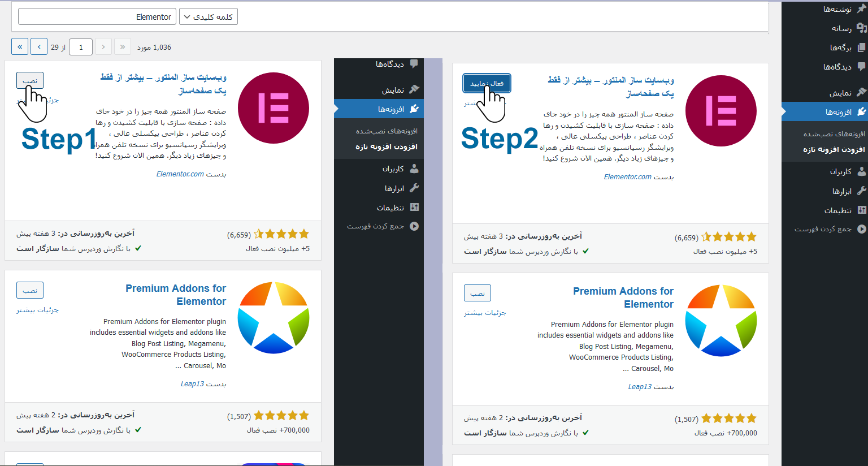Click the نمایش (Appearance) brush icon in right sidebar
This screenshot has width=868, height=466.
pos(861,92)
